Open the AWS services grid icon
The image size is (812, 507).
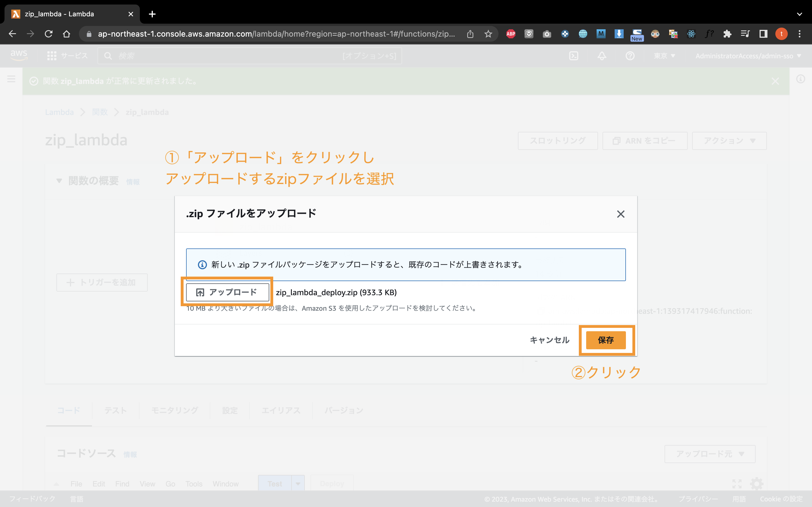click(x=52, y=56)
